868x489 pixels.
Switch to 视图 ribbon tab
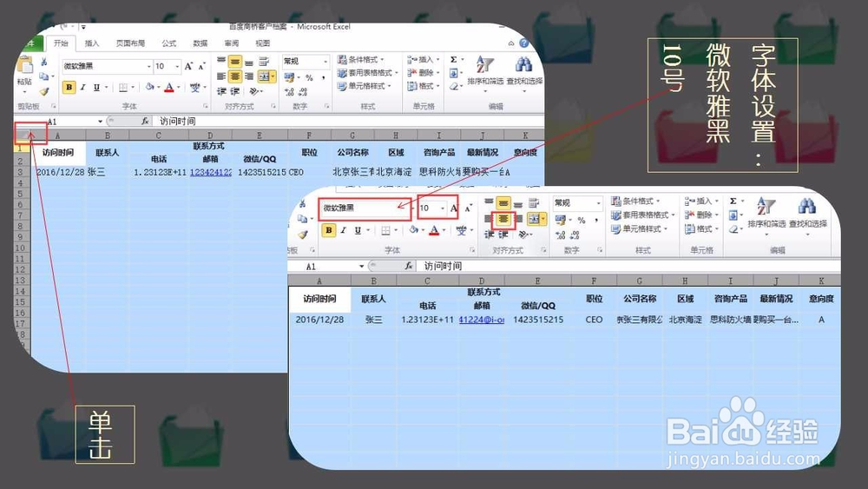click(263, 43)
